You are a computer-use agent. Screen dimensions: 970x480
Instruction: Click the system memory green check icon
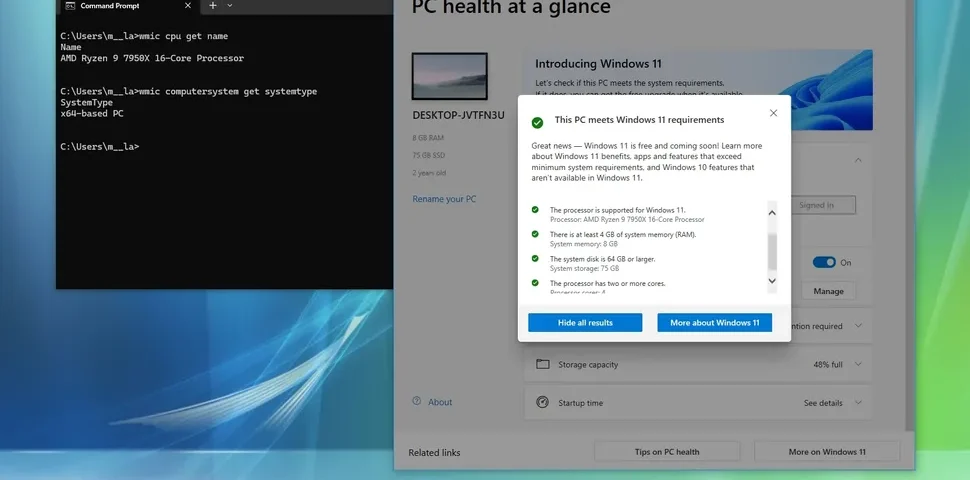(535, 234)
